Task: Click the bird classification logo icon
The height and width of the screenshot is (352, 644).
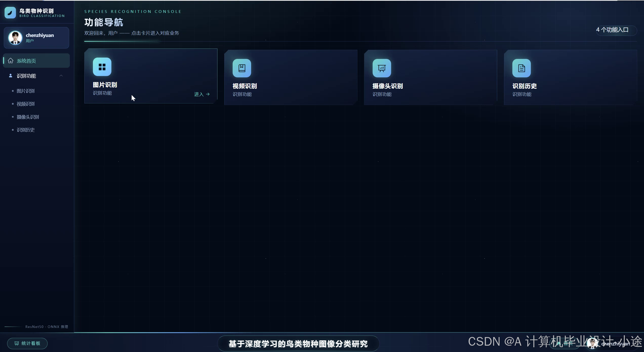Action: (10, 13)
